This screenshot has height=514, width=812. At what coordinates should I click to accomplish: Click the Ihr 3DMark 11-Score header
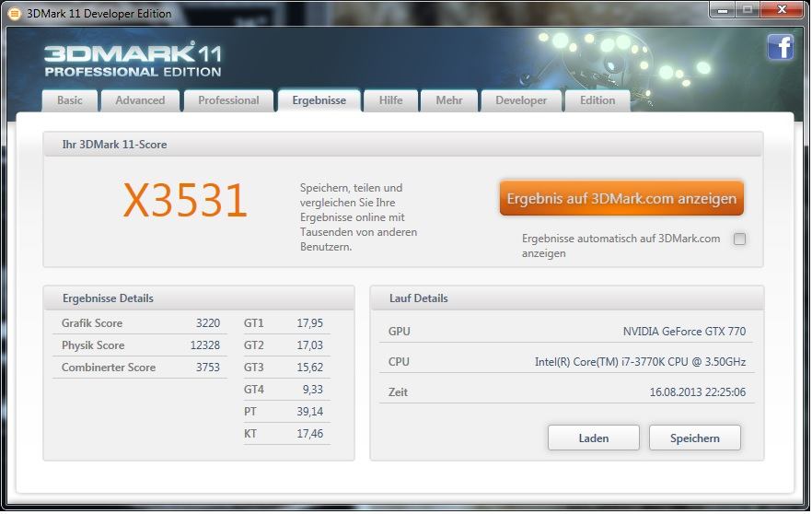tap(403, 145)
